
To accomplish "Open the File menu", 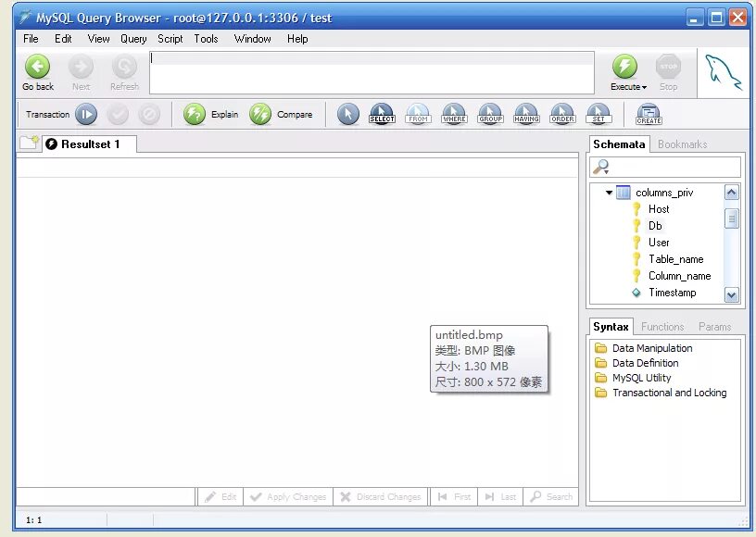I will (31, 39).
